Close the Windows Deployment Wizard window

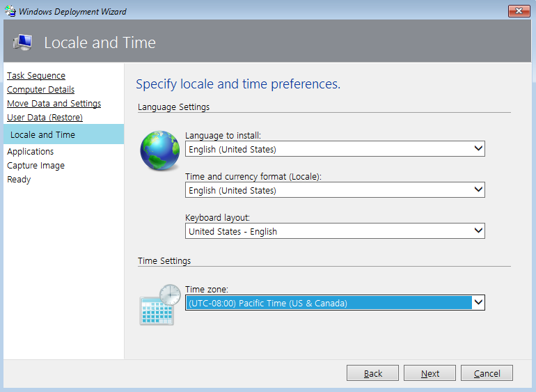[519, 11]
